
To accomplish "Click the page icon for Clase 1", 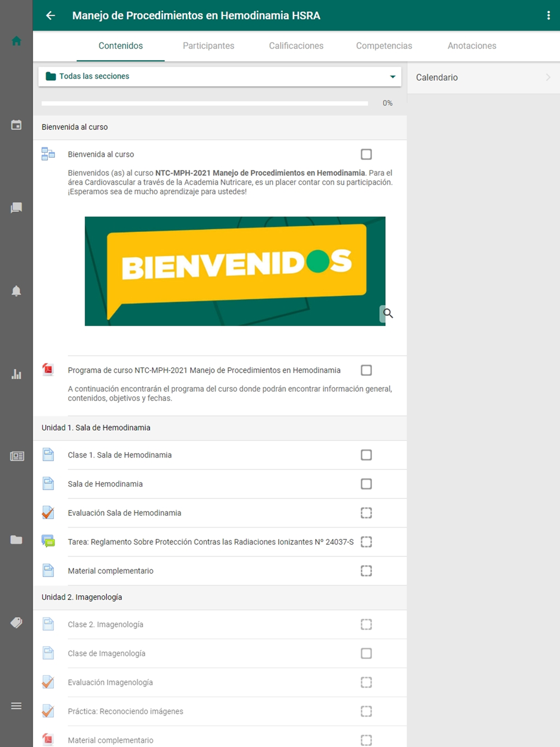I will pyautogui.click(x=48, y=455).
